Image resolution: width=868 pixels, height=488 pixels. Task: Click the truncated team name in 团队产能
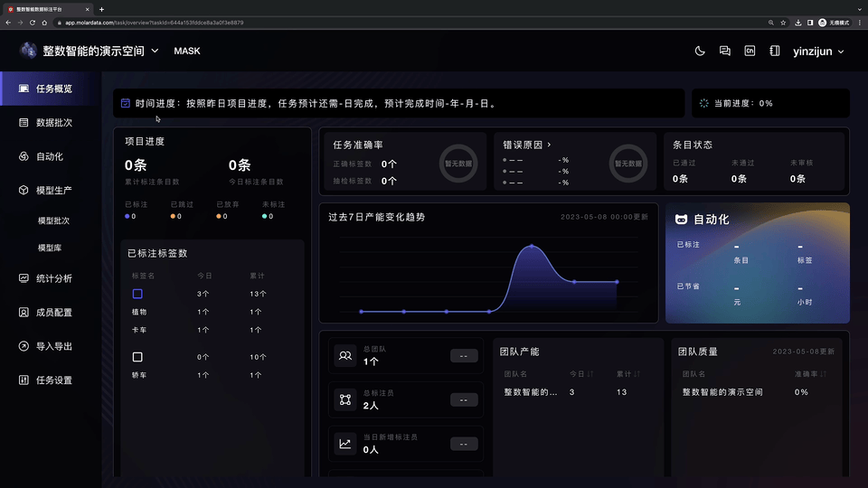tap(531, 392)
